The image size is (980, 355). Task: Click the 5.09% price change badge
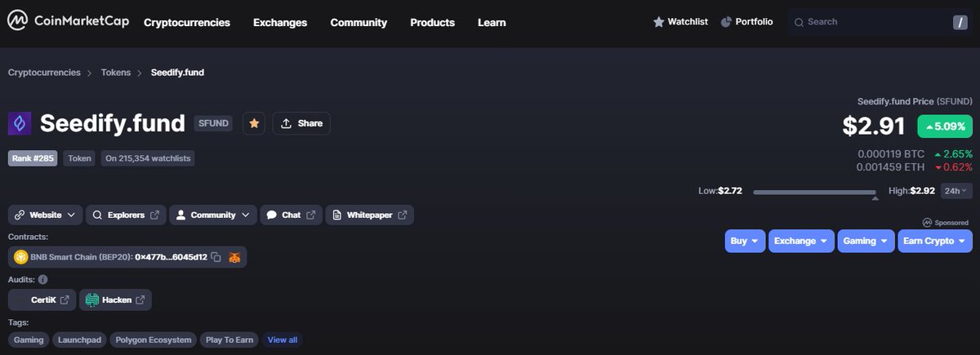(945, 126)
